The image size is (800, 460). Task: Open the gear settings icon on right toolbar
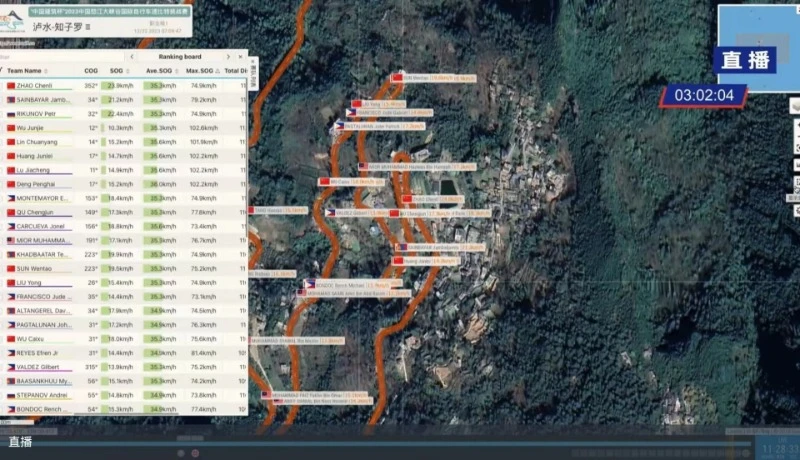[796, 211]
